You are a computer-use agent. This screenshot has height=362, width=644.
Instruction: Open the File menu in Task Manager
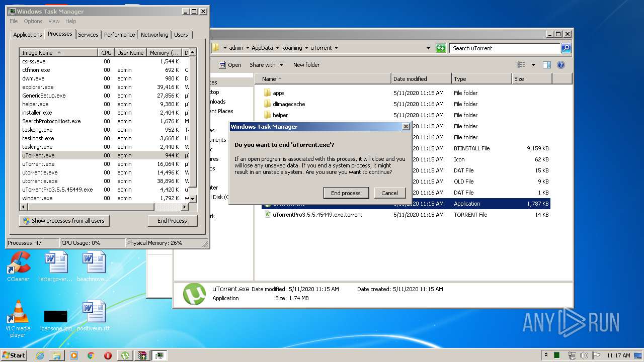pos(14,21)
